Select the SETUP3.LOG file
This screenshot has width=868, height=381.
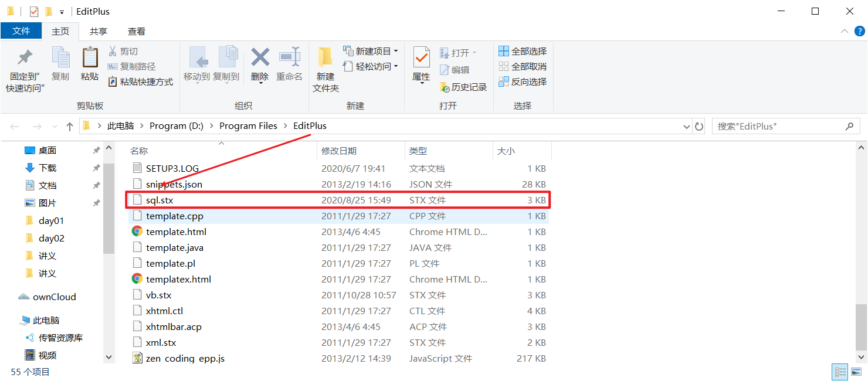click(x=338, y=168)
